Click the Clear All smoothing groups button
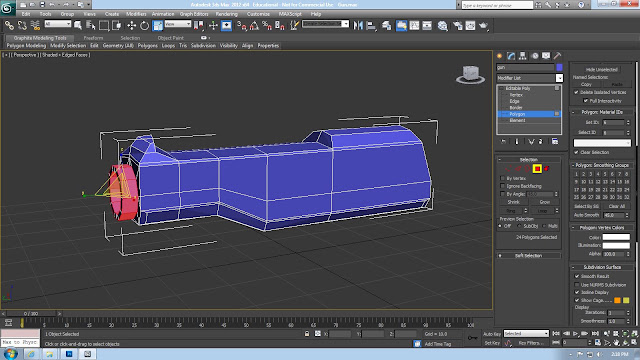Screen dimensions: 640x360 [x=617, y=206]
